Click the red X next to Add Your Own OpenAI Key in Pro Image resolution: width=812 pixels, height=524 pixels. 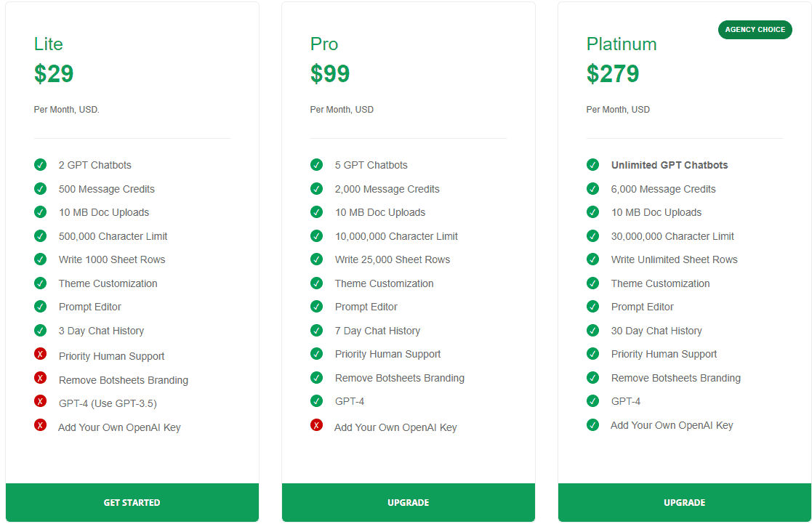317,425
